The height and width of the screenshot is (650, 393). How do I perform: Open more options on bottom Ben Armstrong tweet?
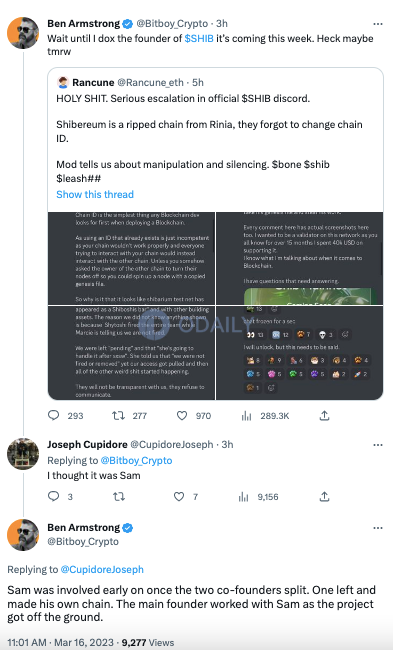[x=378, y=528]
